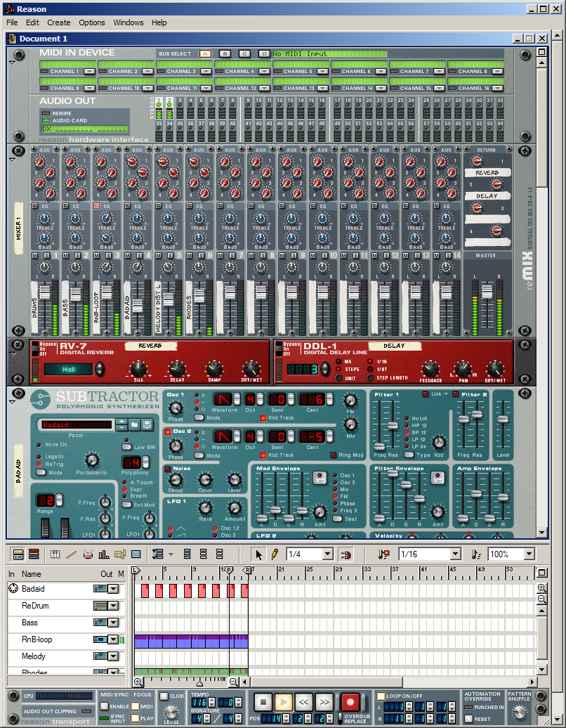Fold Mixer 1 device triangle
The height and width of the screenshot is (728, 566).
click(x=13, y=160)
